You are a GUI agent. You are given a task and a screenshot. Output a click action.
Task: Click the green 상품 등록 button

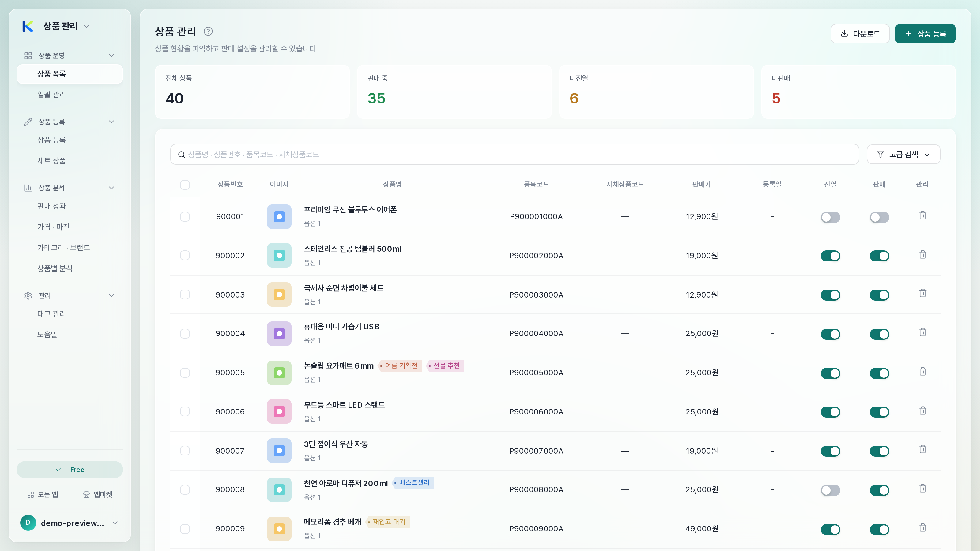pyautogui.click(x=925, y=33)
